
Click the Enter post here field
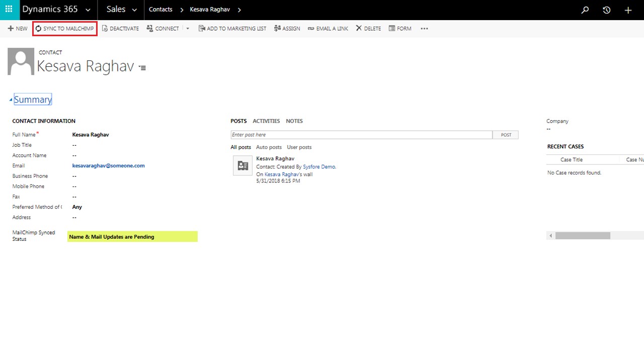(361, 135)
